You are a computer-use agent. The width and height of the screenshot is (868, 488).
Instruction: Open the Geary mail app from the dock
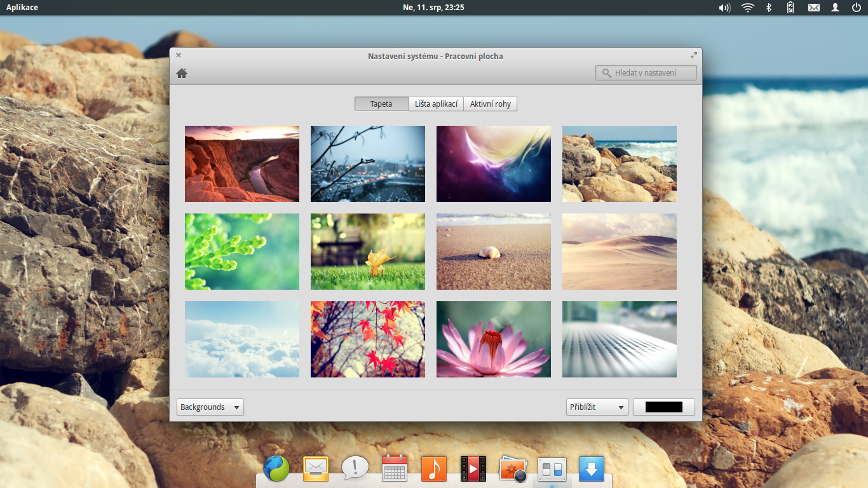tap(315, 468)
